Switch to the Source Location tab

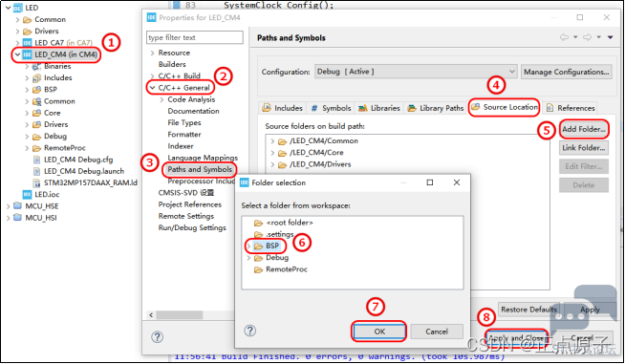[505, 107]
